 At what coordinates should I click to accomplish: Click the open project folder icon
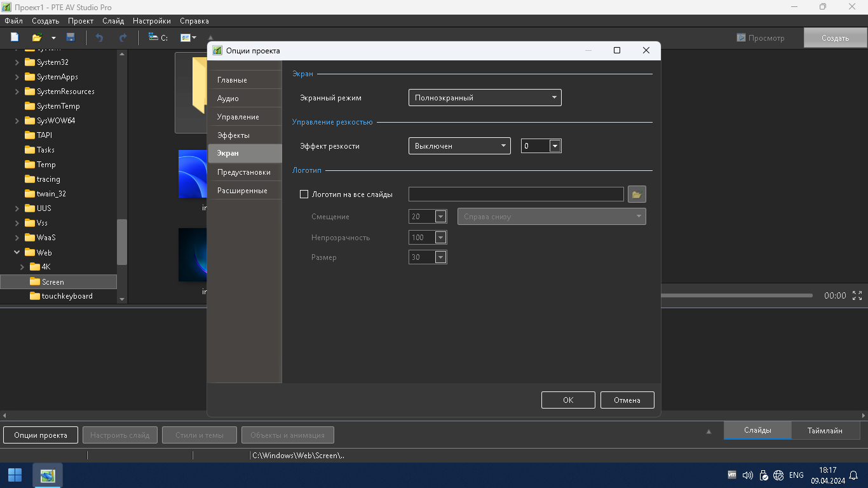(x=37, y=37)
